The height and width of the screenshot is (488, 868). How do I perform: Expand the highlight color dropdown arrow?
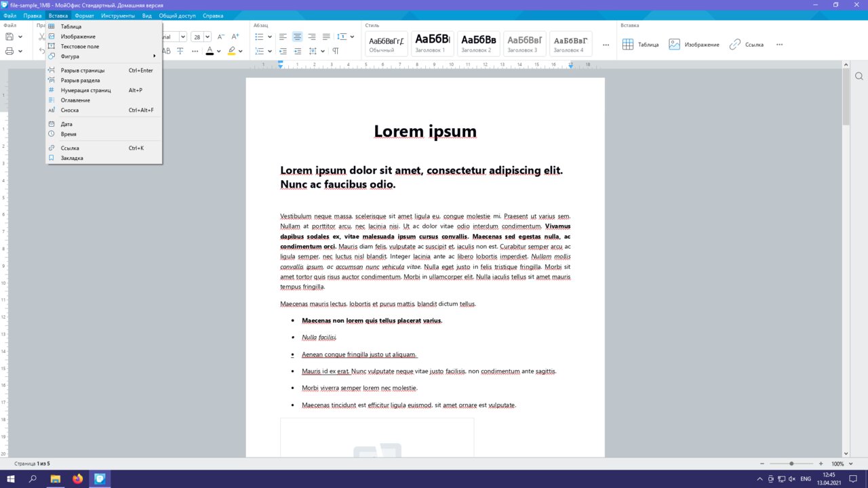[x=240, y=51]
